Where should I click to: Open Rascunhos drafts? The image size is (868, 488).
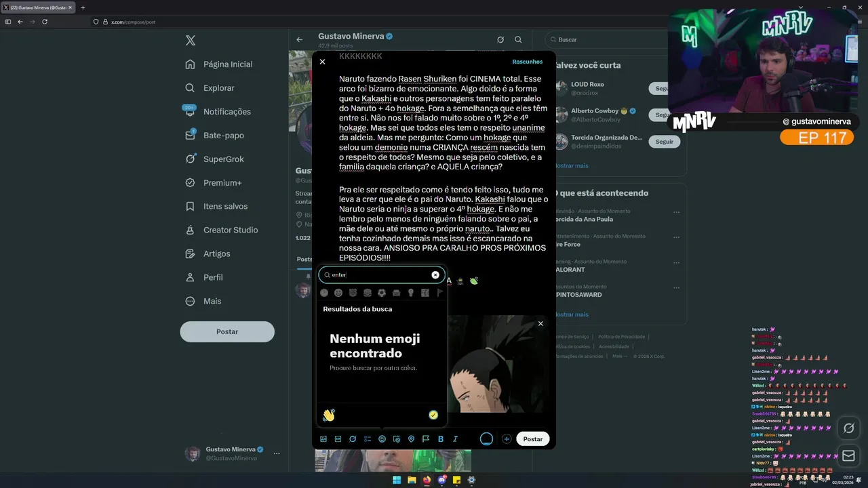click(x=528, y=62)
